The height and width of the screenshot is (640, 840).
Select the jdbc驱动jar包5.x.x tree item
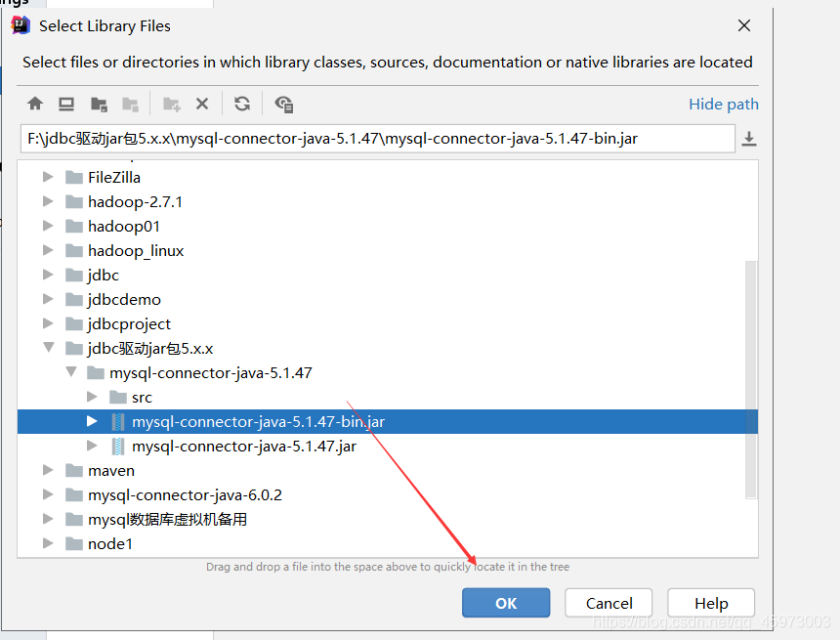[x=150, y=349]
